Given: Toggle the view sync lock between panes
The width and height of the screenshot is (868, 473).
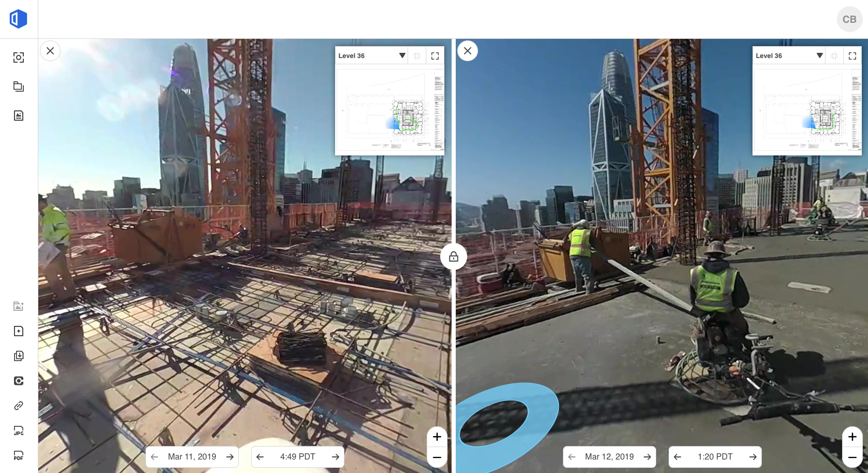Looking at the screenshot, I should (x=454, y=256).
